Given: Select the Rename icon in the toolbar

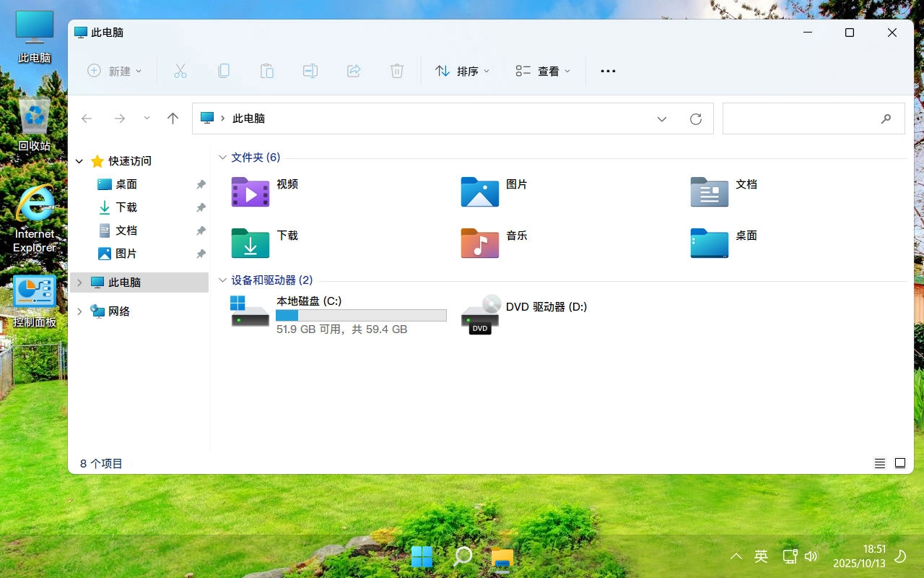Looking at the screenshot, I should click(310, 70).
